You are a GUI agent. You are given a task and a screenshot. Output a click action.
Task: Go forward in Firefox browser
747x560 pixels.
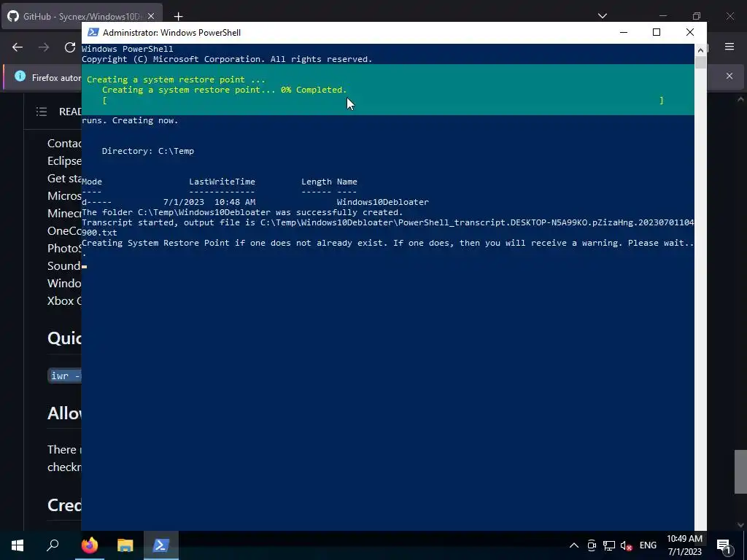click(x=44, y=47)
